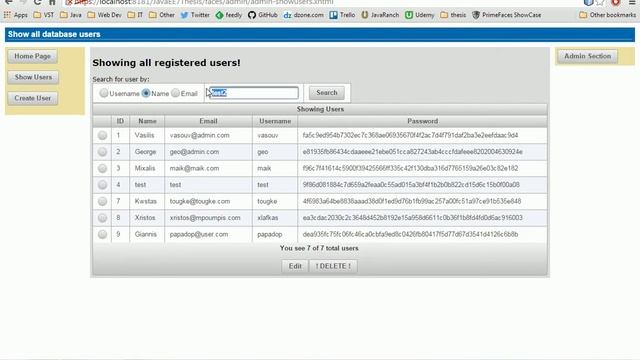Open the Other bookmark folder

click(x=162, y=15)
